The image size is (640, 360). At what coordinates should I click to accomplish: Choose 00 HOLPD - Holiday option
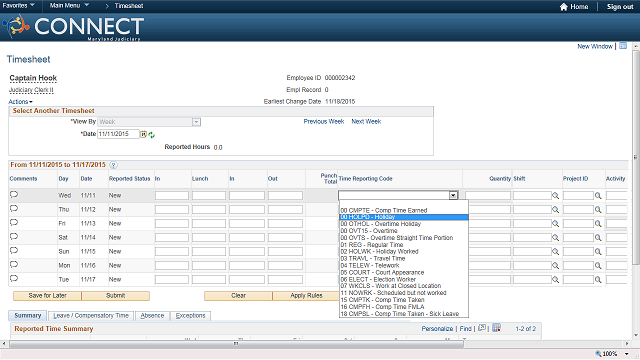pos(404,217)
